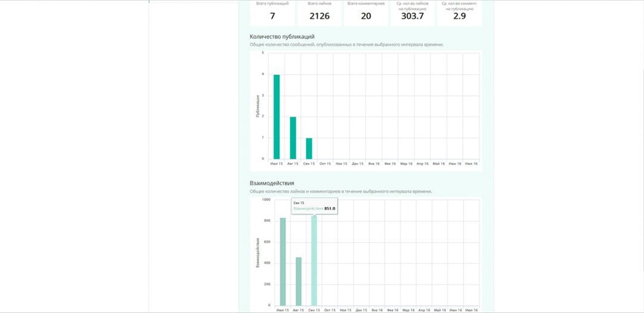
Task: Click the average likes card showing 303.7
Action: 413,12
